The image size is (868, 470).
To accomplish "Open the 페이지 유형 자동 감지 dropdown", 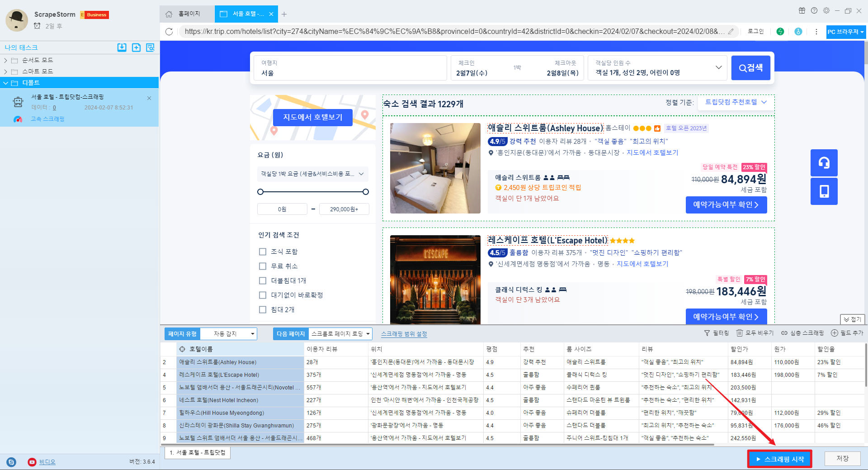I will click(x=228, y=334).
